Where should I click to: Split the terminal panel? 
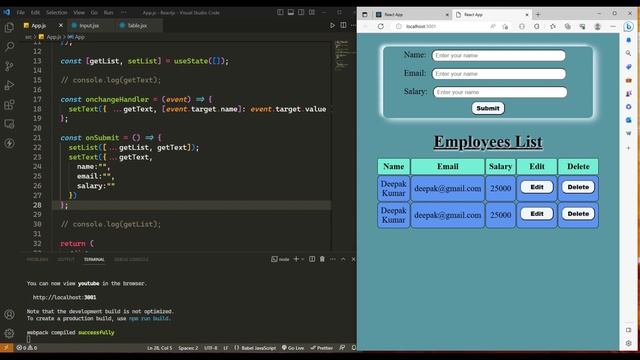[x=312, y=259]
